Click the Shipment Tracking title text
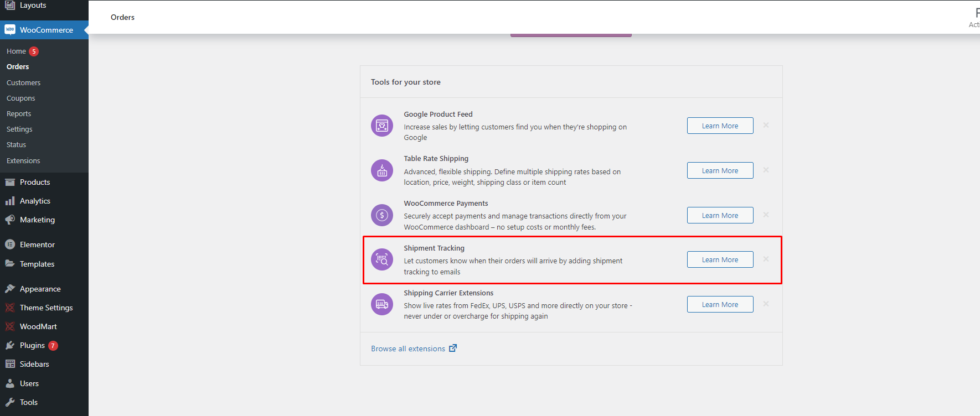 (434, 248)
